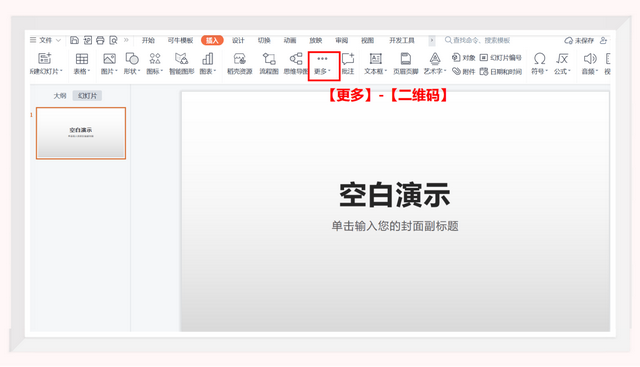Screen dimensions: 640x367
Task: Open the 文件 menu
Action: point(45,40)
